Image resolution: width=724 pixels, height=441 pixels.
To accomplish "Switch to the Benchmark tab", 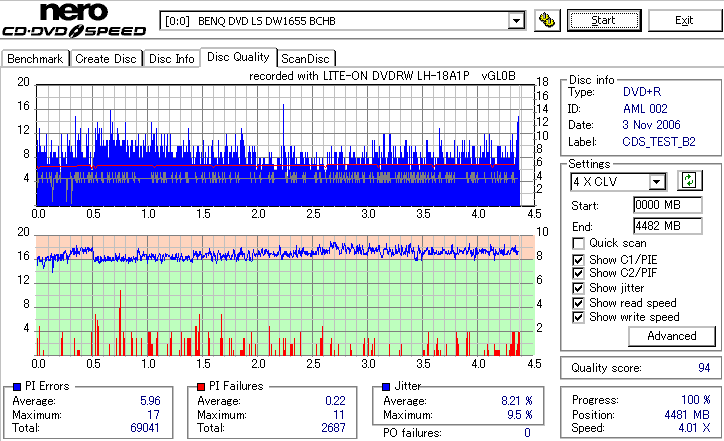I will tap(35, 59).
